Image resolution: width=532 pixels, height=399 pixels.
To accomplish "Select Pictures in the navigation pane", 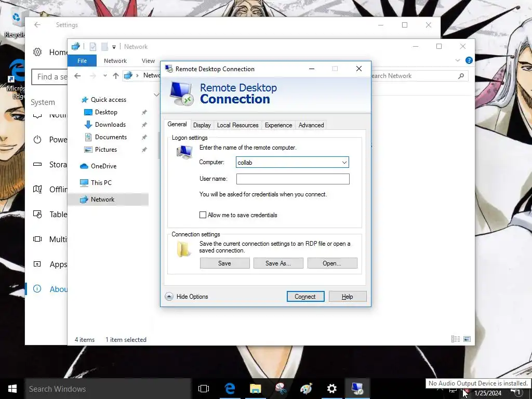I will click(106, 150).
